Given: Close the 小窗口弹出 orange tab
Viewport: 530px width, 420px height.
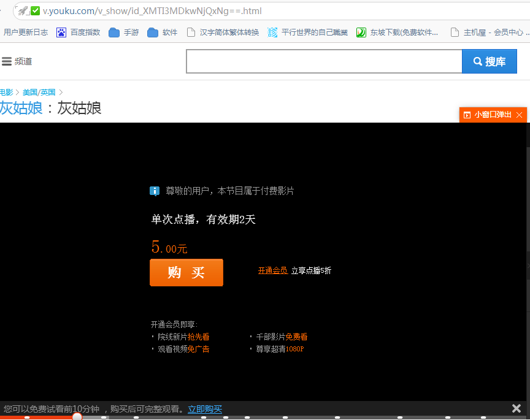Looking at the screenshot, I should pyautogui.click(x=520, y=115).
